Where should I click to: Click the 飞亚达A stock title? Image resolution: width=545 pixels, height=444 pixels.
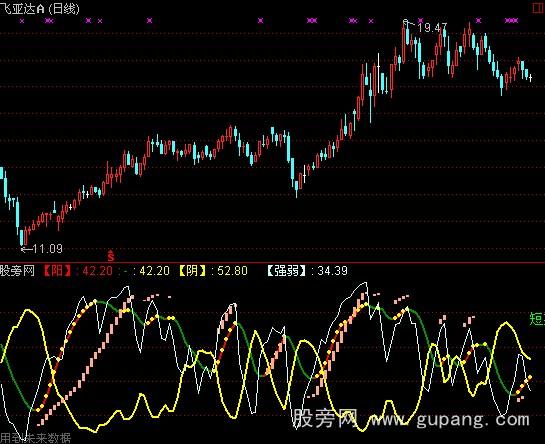[23, 8]
